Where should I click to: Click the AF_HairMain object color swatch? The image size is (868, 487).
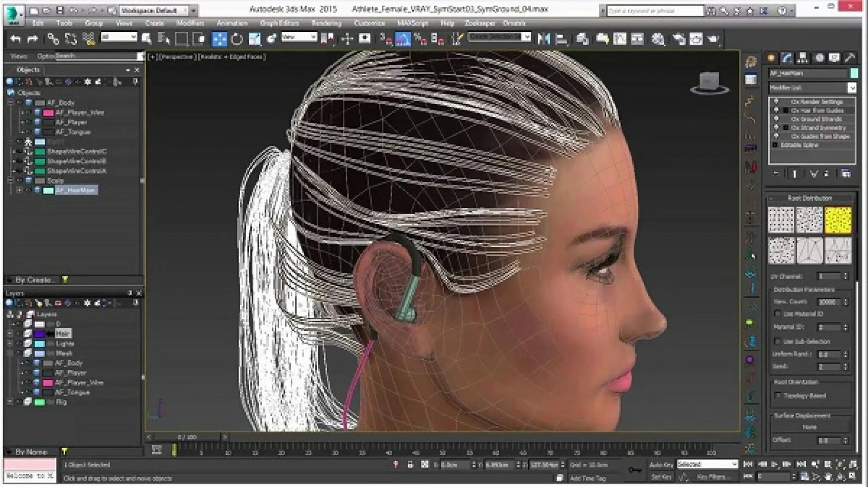[854, 73]
